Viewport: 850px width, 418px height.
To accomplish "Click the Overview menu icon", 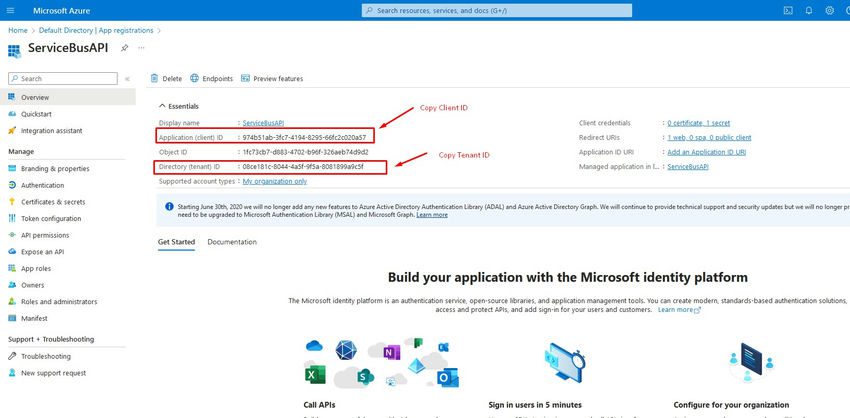I will (x=12, y=97).
